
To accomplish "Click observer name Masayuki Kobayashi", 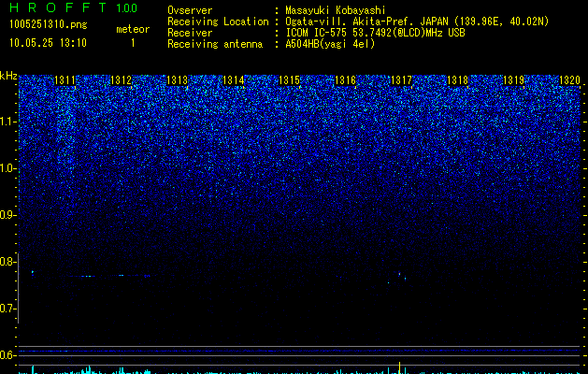I will pyautogui.click(x=336, y=10).
